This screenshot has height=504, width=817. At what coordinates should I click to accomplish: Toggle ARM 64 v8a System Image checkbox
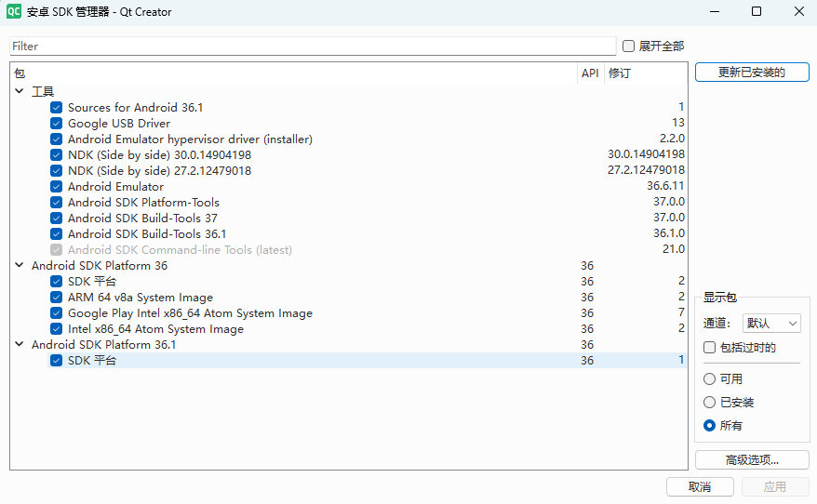point(56,298)
